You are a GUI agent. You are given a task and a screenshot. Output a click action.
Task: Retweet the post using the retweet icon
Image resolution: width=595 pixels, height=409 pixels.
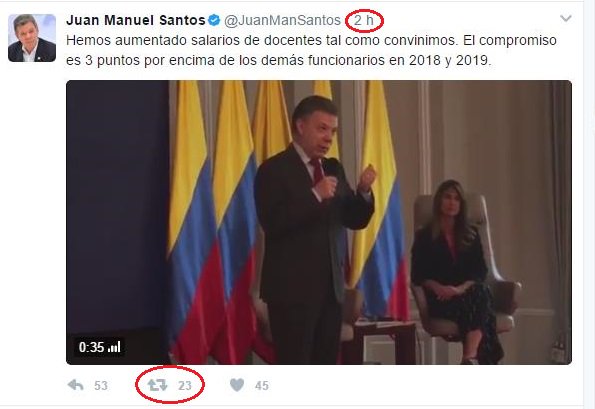point(157,385)
